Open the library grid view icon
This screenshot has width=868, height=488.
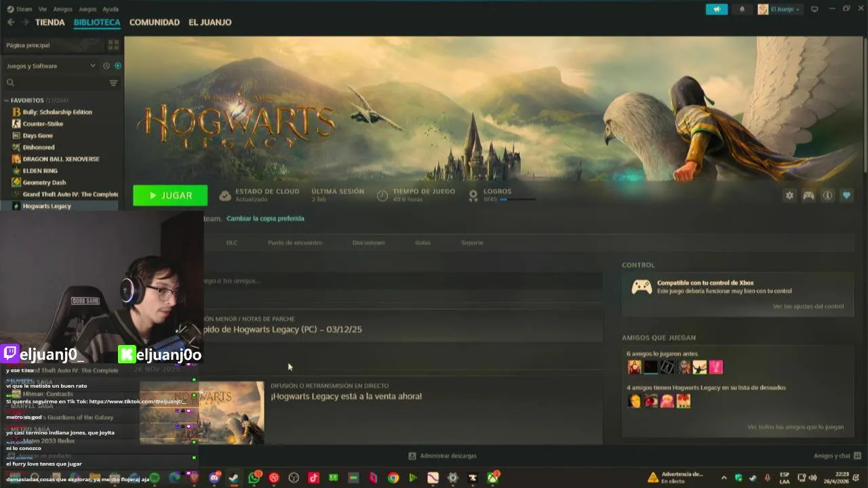[x=113, y=45]
